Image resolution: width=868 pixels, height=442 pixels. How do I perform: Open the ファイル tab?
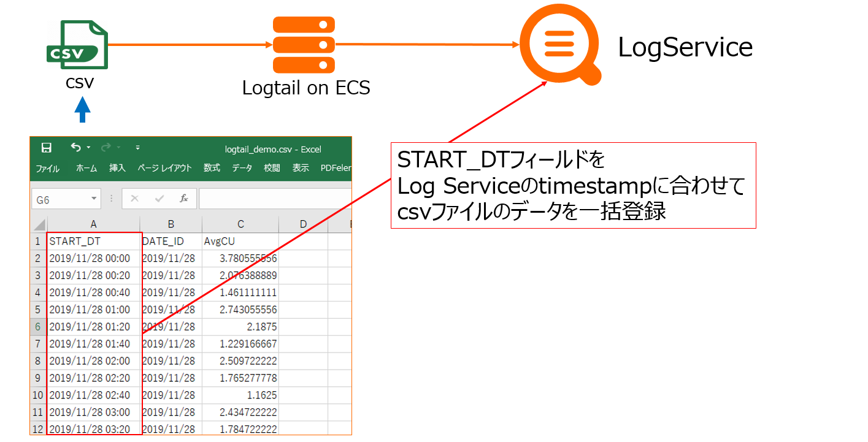tap(48, 168)
